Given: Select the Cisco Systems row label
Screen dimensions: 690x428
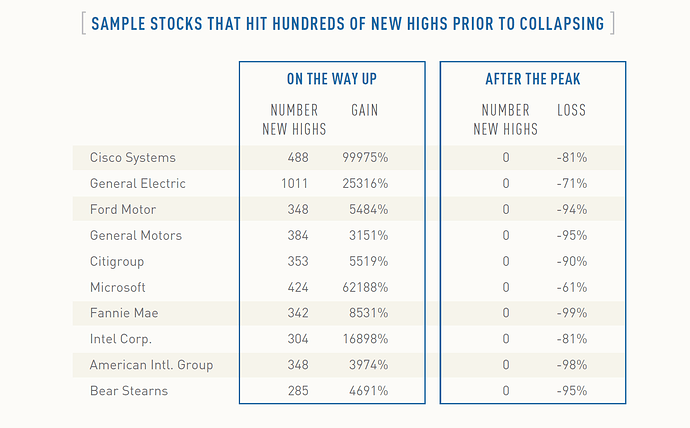Looking at the screenshot, I should (132, 158).
